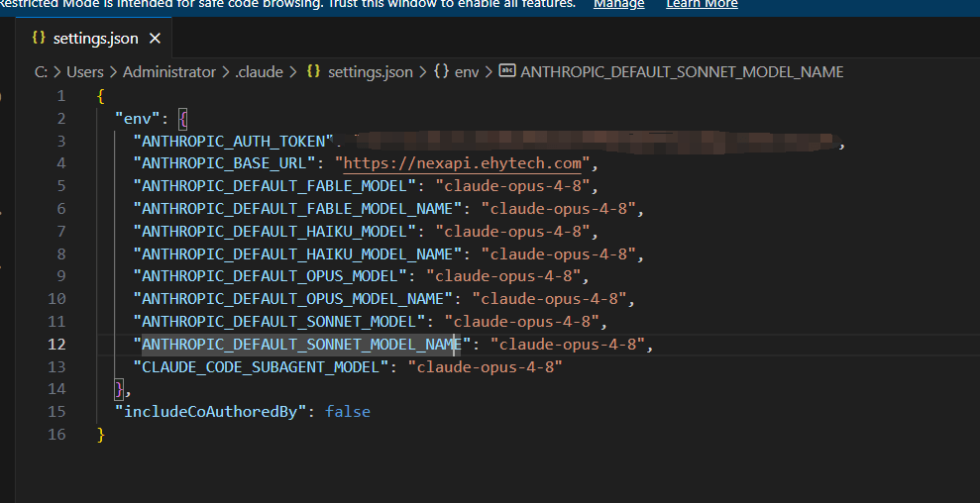Click the string symbol icon in breadcrumbs
This screenshot has width=980, height=503.
point(507,71)
